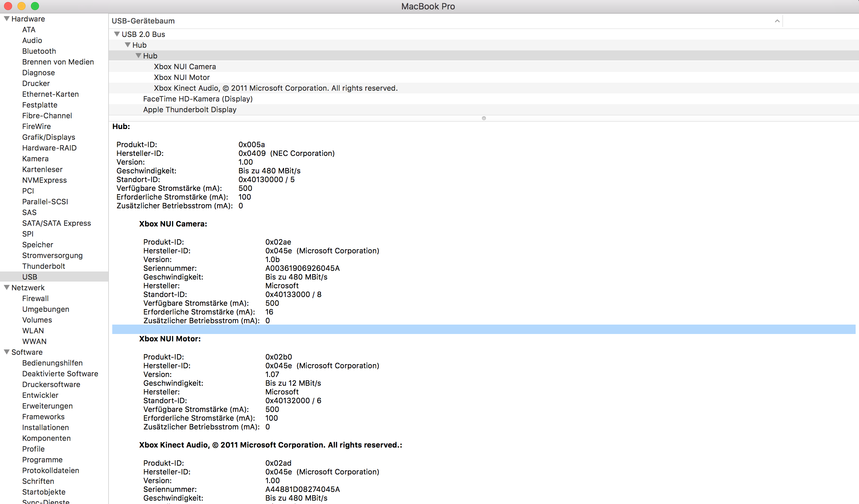Open Firewall under Netzwerk

(35, 298)
